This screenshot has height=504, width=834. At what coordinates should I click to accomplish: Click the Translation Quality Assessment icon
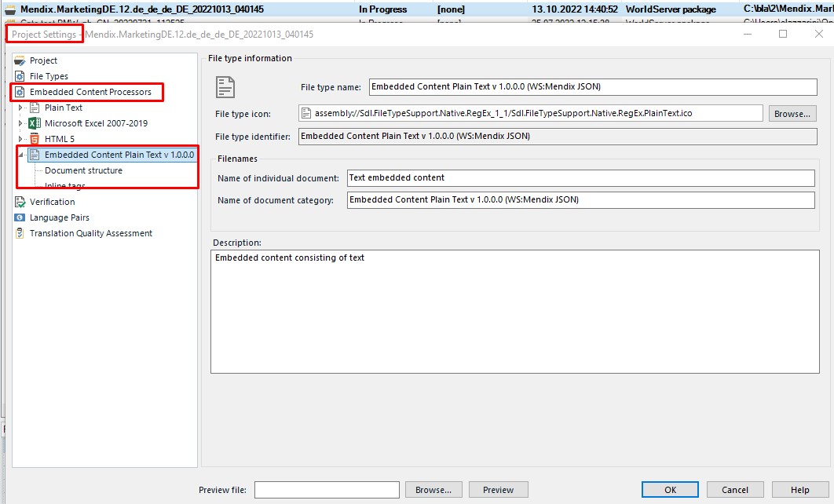pyautogui.click(x=20, y=233)
